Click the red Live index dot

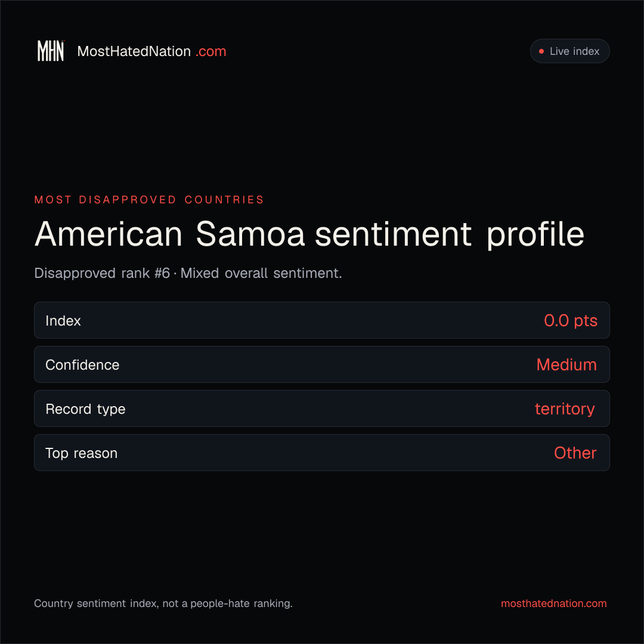pos(541,51)
